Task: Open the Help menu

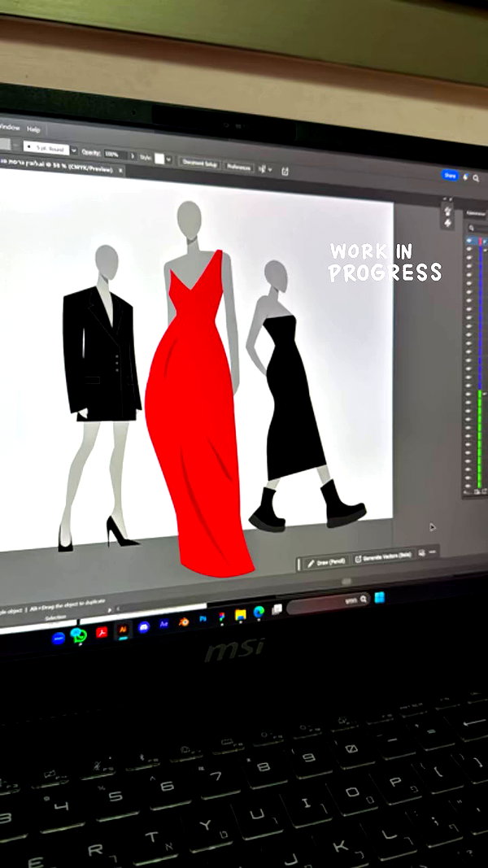Action: tap(33, 129)
